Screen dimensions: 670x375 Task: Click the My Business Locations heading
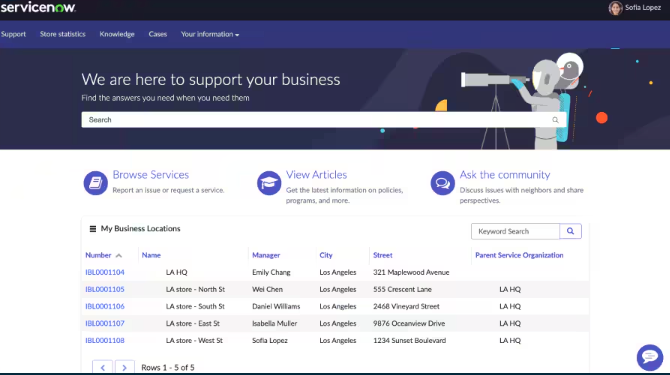(x=141, y=229)
